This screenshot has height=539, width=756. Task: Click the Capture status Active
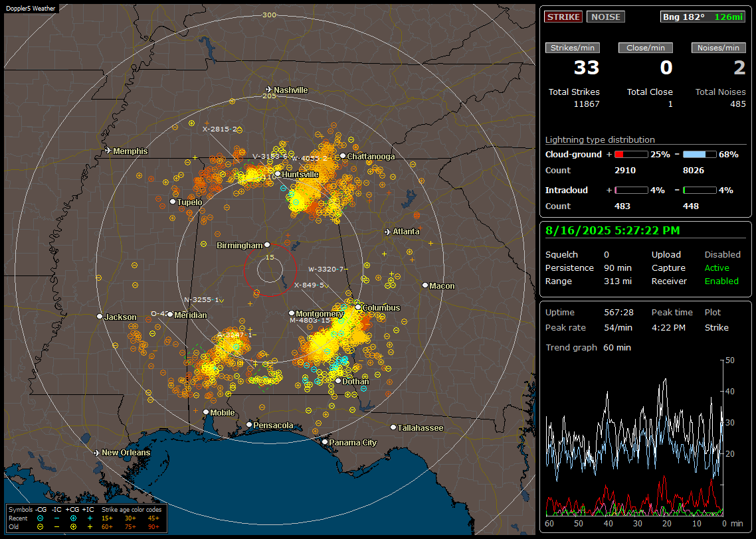(717, 268)
